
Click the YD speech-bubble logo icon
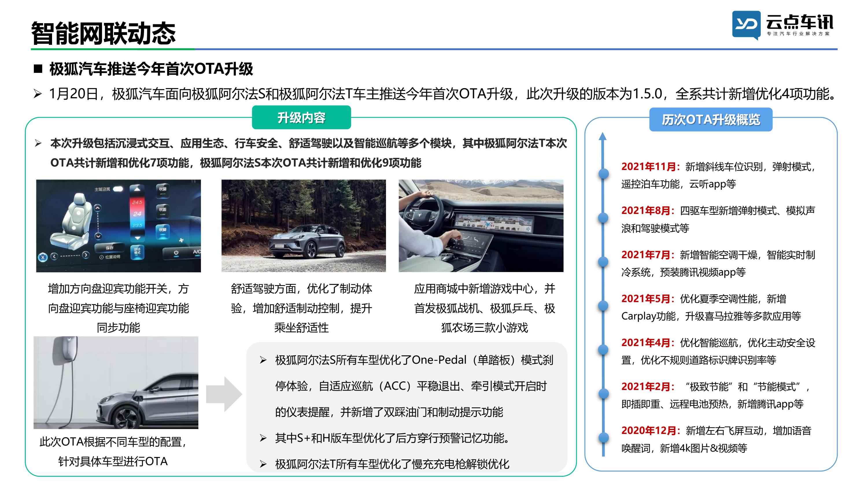[x=746, y=25]
